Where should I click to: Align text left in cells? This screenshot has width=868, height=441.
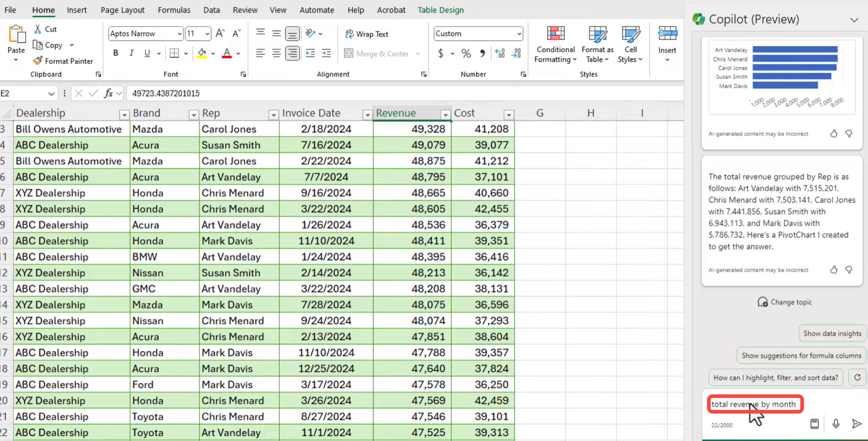[261, 53]
